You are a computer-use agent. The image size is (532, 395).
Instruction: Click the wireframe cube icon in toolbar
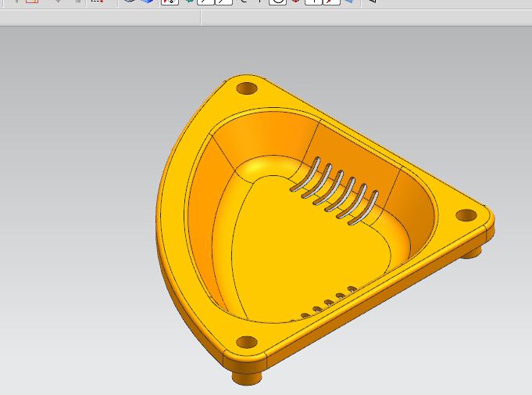click(130, 2)
